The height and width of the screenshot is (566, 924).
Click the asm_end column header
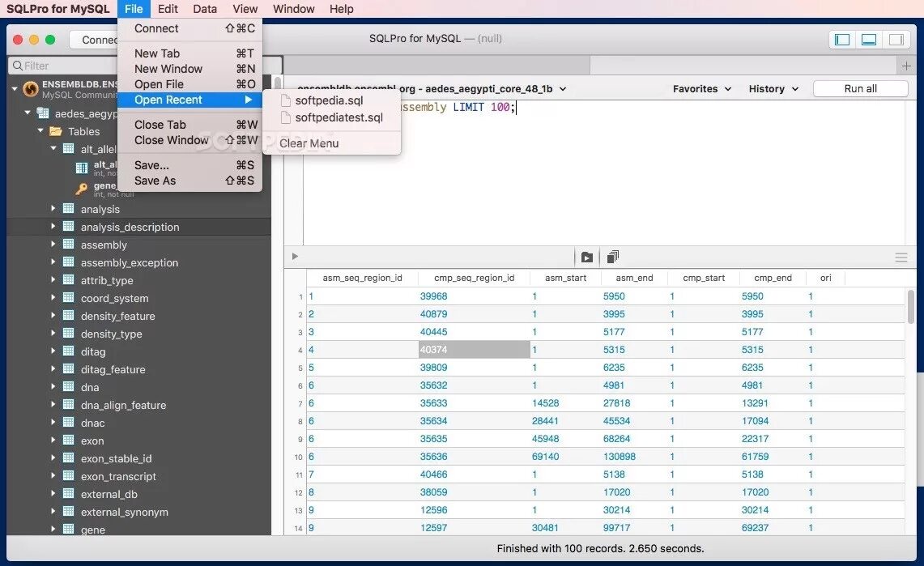pos(634,278)
